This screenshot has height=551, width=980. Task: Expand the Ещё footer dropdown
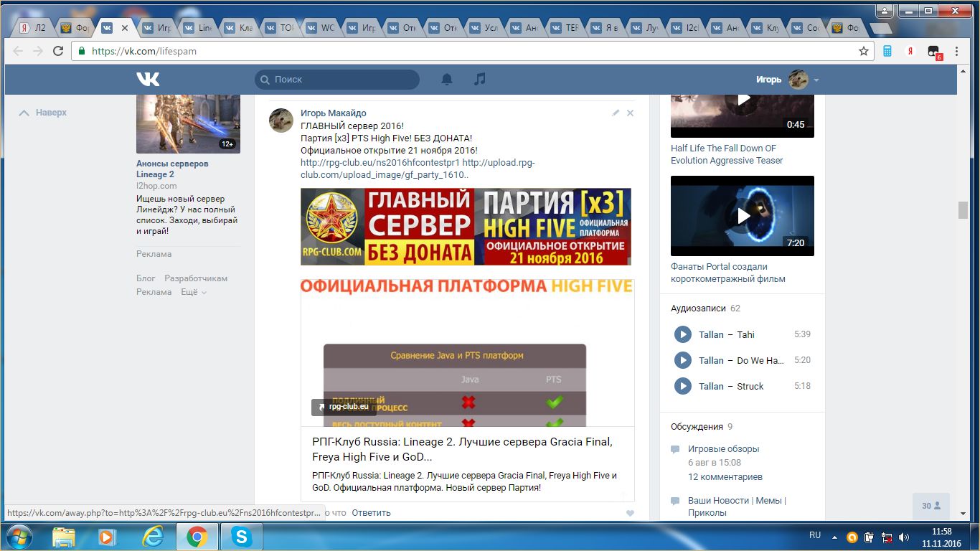click(x=194, y=292)
